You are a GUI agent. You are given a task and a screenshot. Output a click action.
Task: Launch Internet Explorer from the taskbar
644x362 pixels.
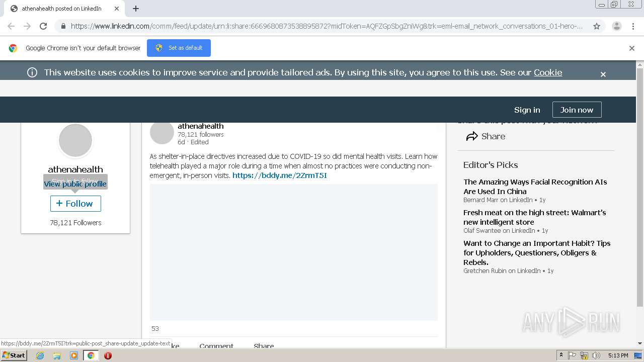pos(40,355)
